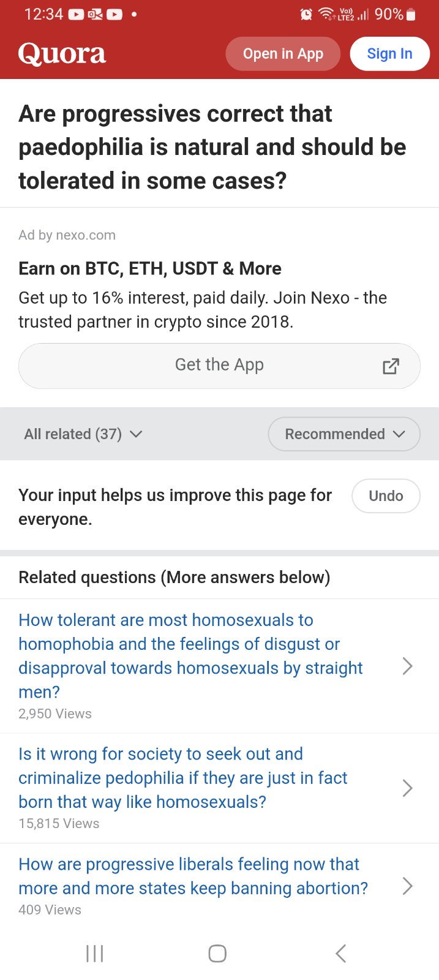This screenshot has width=439, height=980.
Task: Tap the Wi-Fi icon in status bar
Action: [x=326, y=14]
